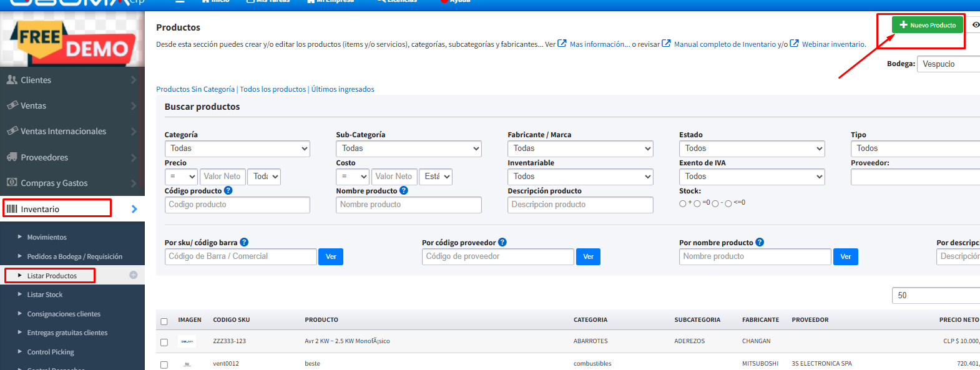Expand the Exento de IVA dropdown
Image resolution: width=980 pixels, height=370 pixels.
[x=752, y=177]
